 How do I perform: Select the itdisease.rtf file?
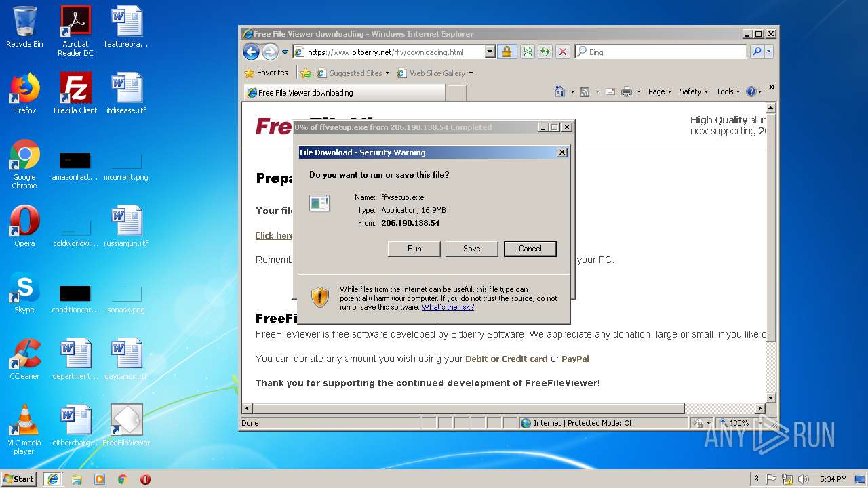click(x=126, y=94)
